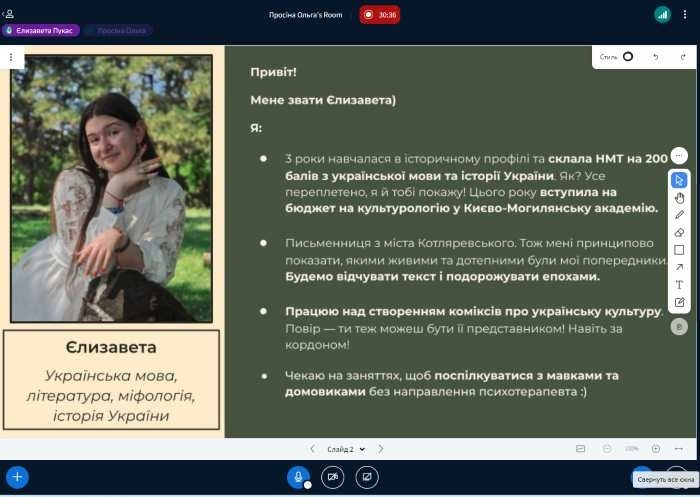700x497 pixels.
Task: Pick the Pencil draw tool
Action: pyautogui.click(x=679, y=214)
